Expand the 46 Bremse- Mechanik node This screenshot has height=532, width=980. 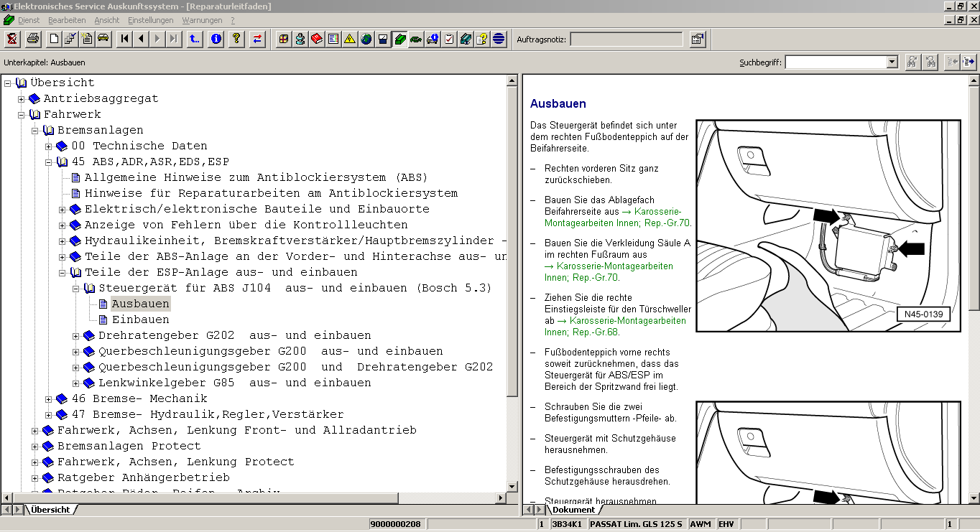point(49,399)
